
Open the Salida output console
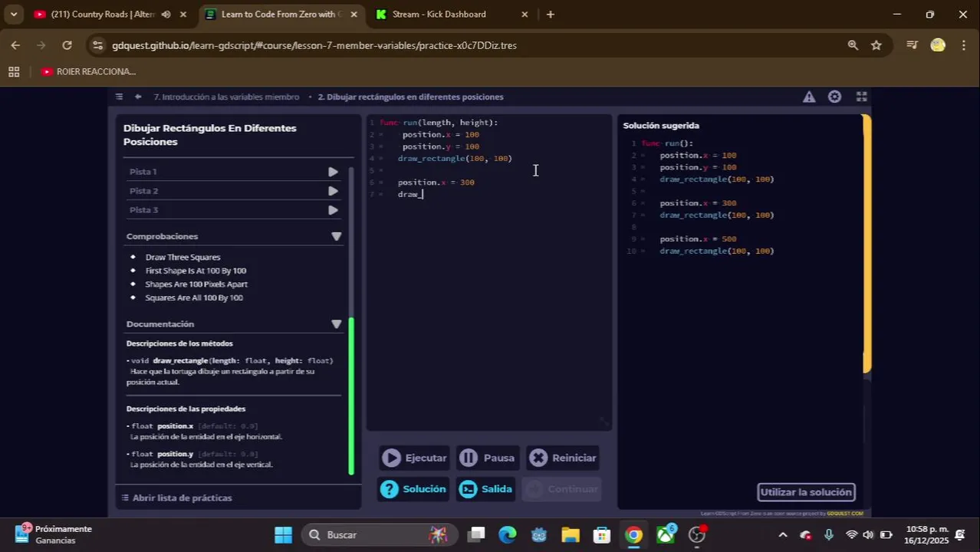tap(486, 489)
